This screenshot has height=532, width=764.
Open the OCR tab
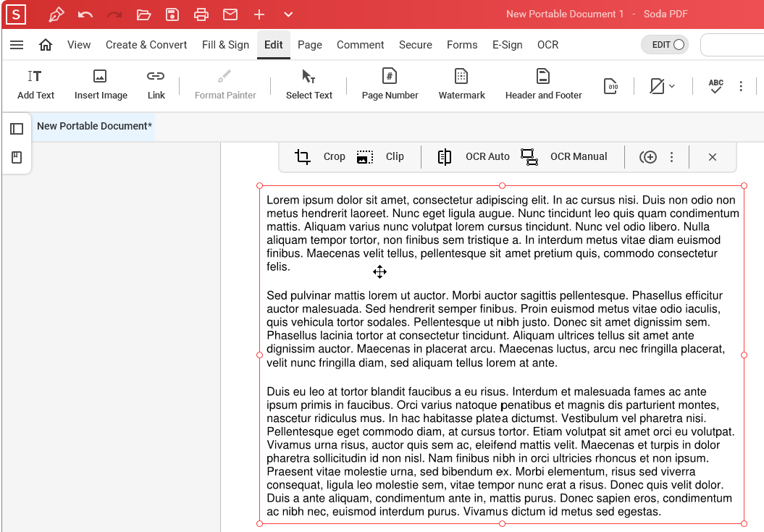point(547,45)
